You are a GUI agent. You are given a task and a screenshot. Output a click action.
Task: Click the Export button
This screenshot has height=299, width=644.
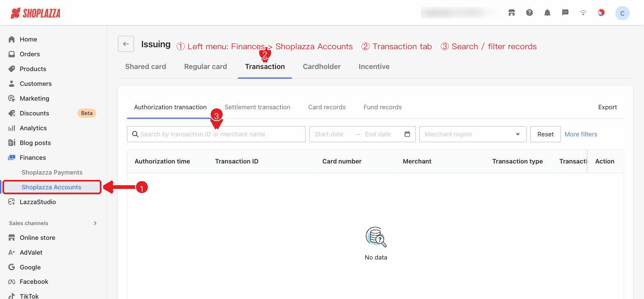(x=607, y=107)
